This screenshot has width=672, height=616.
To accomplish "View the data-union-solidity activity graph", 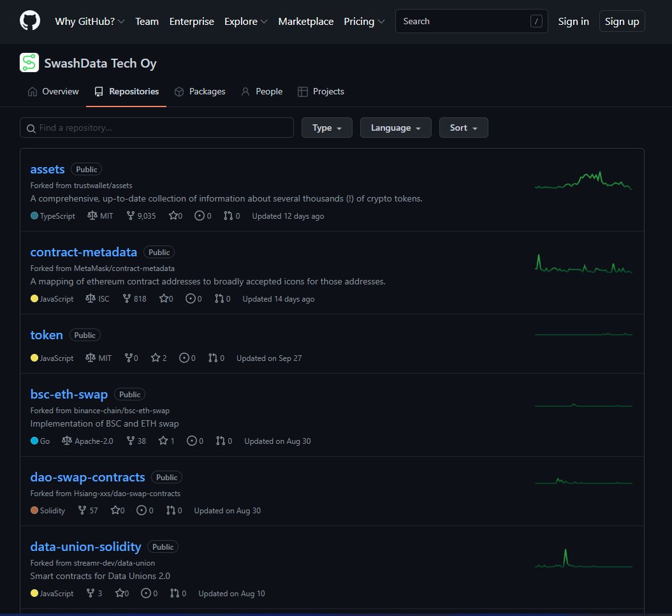I will point(583,558).
